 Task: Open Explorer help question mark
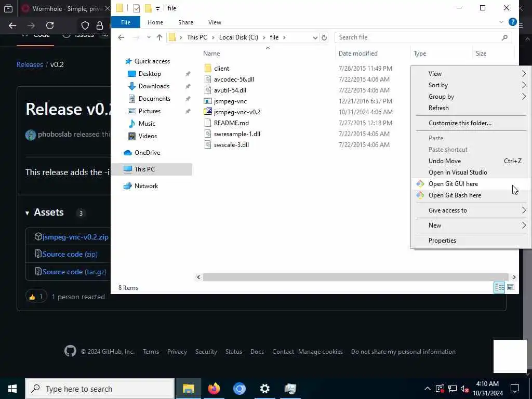click(x=512, y=22)
